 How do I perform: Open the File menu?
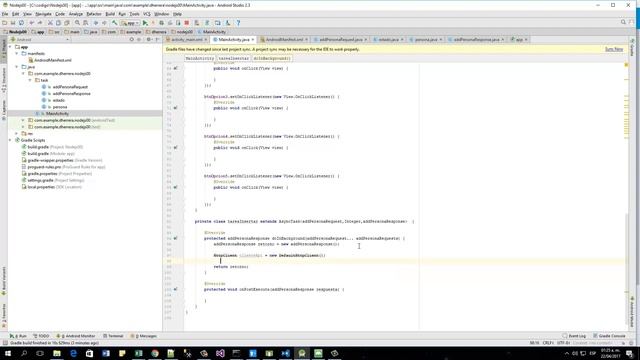click(5, 14)
